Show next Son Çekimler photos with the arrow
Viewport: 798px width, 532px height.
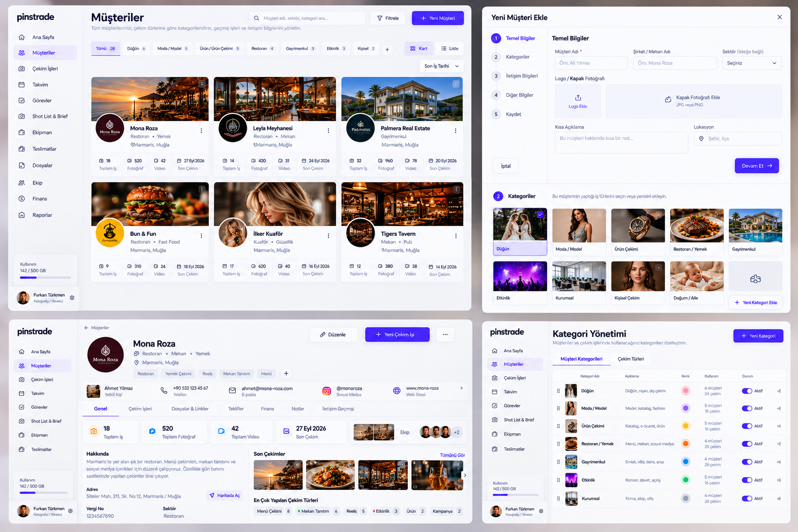click(x=465, y=475)
